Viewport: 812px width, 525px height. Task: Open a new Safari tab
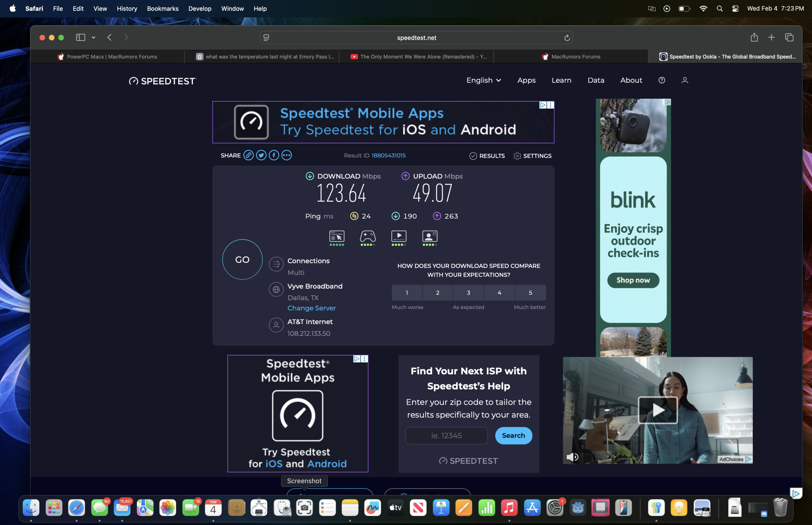pyautogui.click(x=771, y=37)
